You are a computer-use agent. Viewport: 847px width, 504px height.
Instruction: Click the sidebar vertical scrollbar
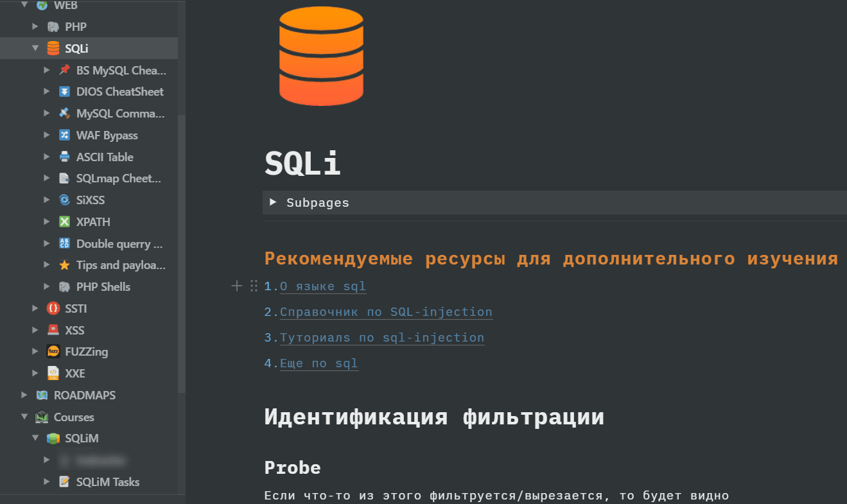point(182,254)
